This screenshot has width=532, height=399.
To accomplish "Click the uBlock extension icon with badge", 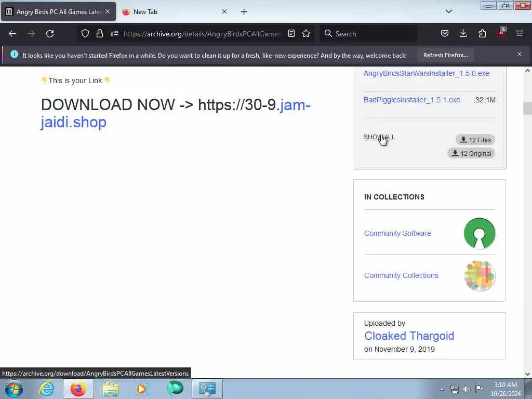I will [501, 33].
